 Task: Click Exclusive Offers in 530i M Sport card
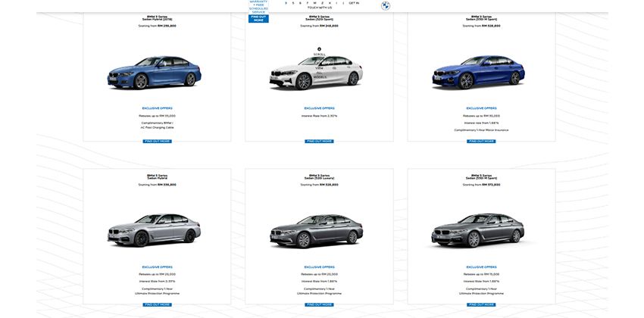tap(481, 267)
